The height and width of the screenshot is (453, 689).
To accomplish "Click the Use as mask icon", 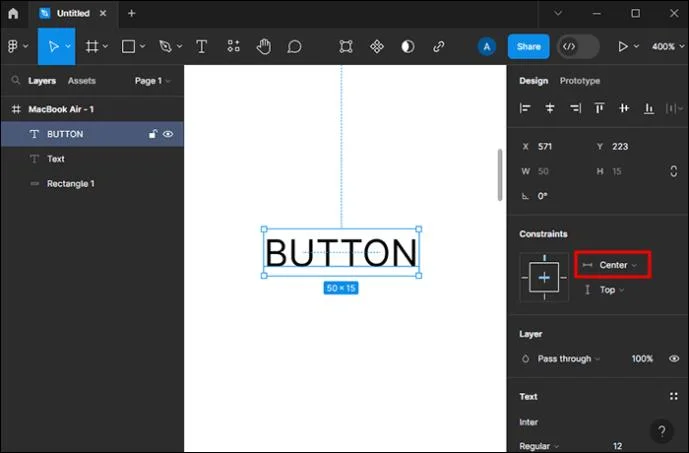I will click(408, 46).
